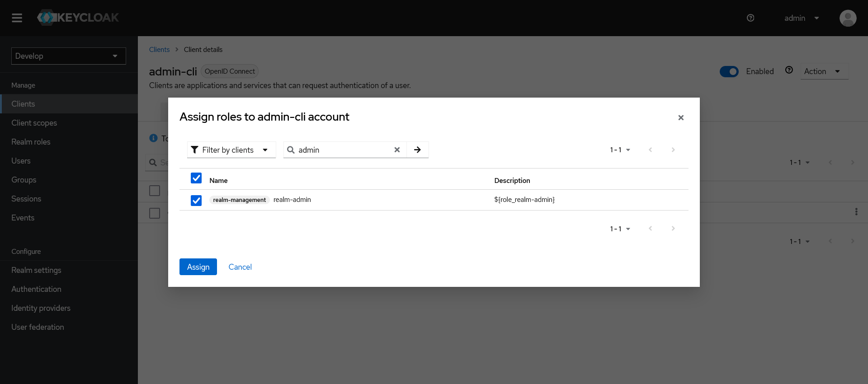Open the bottom 1-1 per-page dropdown in dialog
Viewport: 868px width, 384px height.
620,229
